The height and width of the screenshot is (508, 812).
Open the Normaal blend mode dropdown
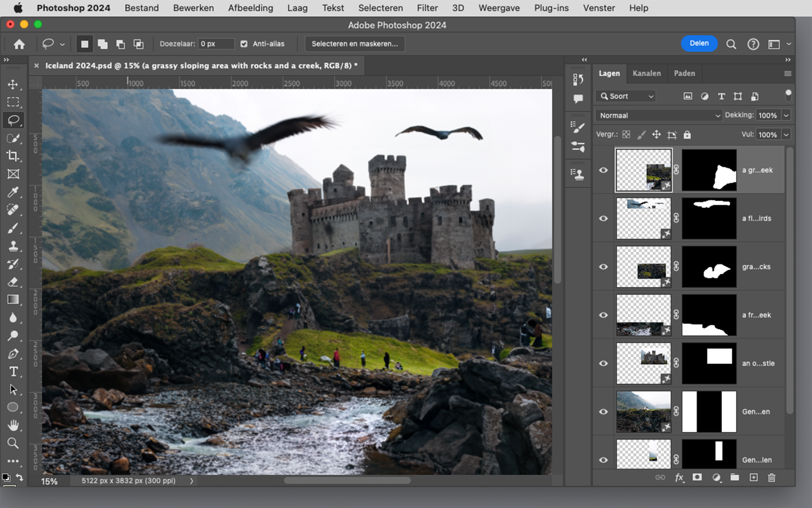point(658,115)
